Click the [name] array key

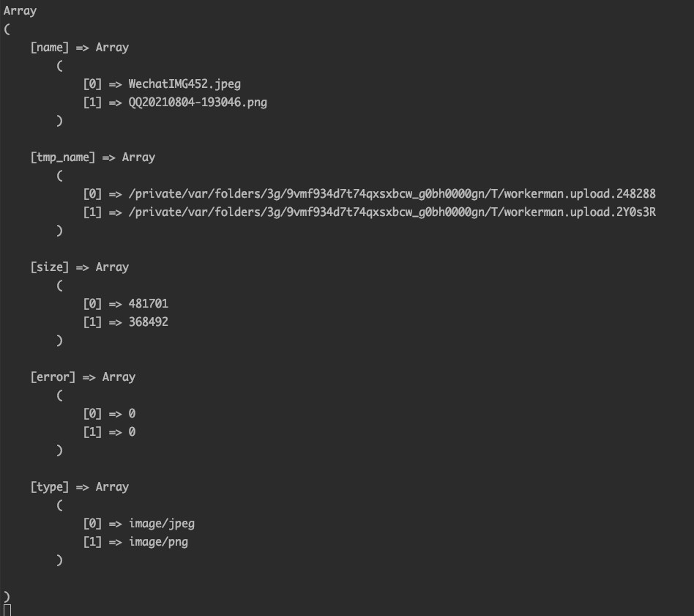(x=49, y=48)
